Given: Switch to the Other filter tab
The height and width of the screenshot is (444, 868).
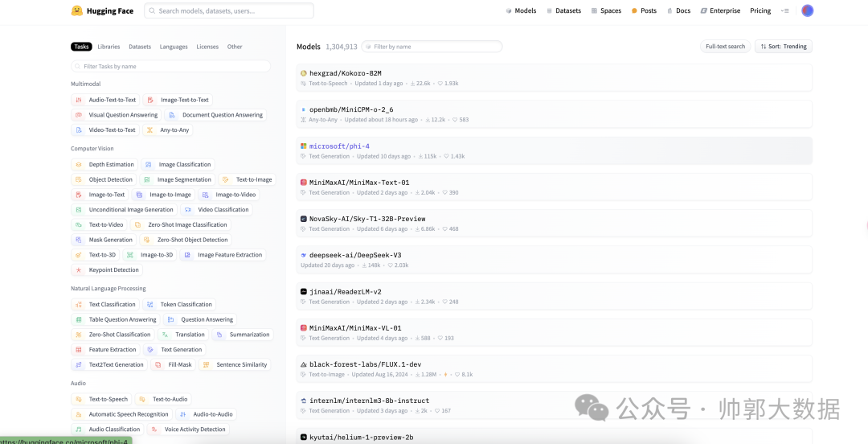Looking at the screenshot, I should pos(235,47).
